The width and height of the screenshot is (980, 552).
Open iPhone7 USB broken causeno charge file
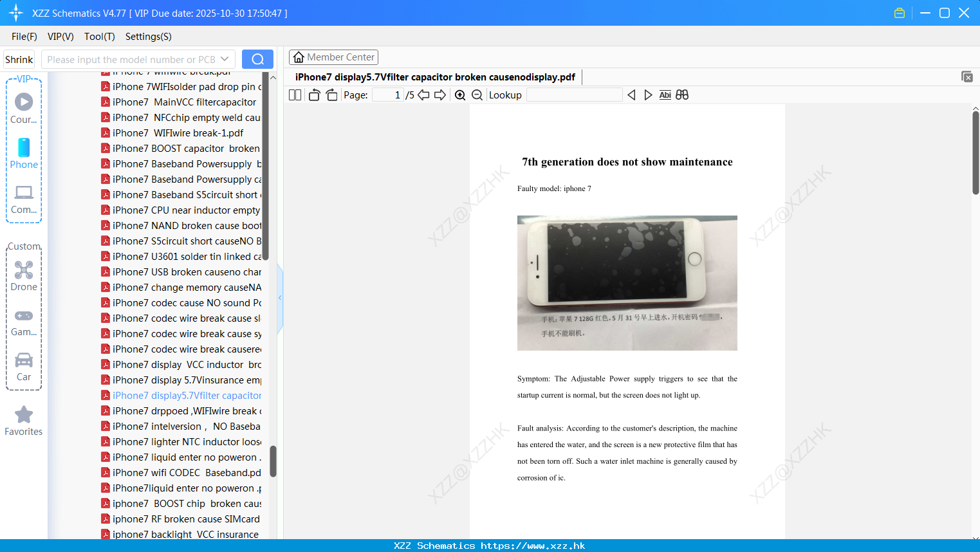tap(181, 271)
